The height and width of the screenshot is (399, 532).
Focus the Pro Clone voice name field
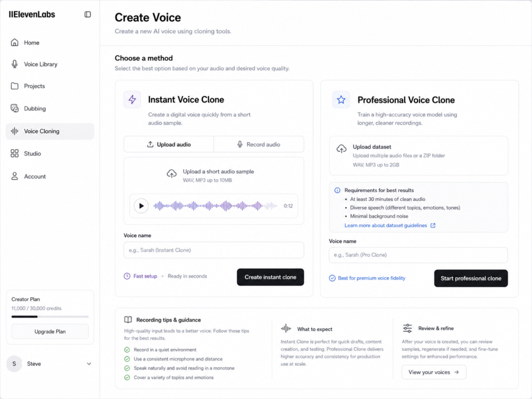point(418,255)
